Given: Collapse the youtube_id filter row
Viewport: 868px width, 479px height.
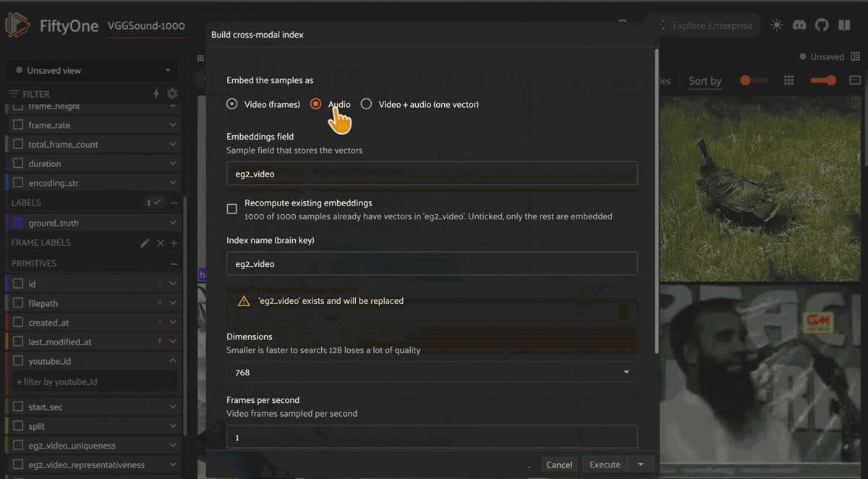Looking at the screenshot, I should coord(173,361).
